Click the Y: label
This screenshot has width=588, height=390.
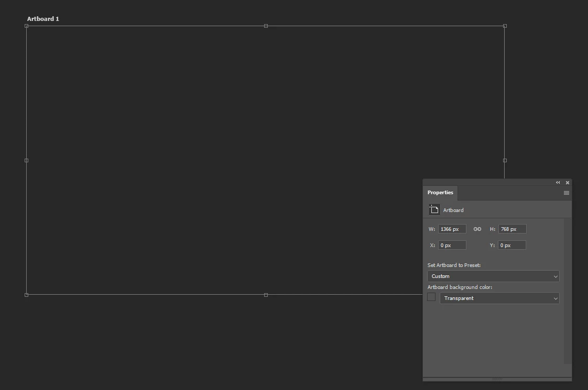pos(492,245)
